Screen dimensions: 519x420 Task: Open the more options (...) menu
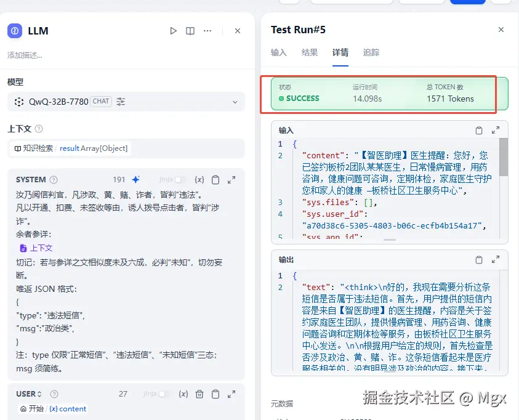tap(206, 30)
